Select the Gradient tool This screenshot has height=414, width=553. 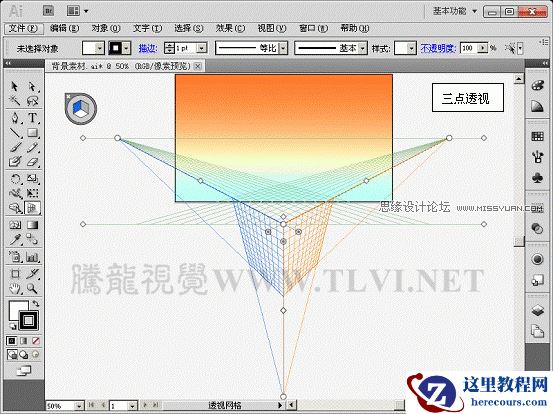point(32,225)
